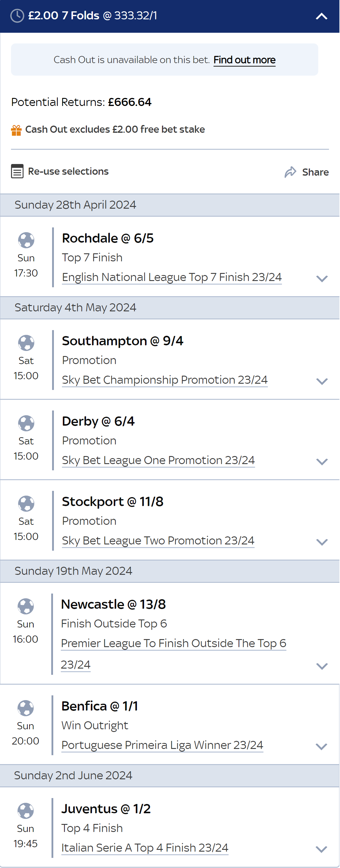Viewport: 340px width, 868px height.
Task: Open English National League Top 7 Finish link
Action: tap(172, 277)
